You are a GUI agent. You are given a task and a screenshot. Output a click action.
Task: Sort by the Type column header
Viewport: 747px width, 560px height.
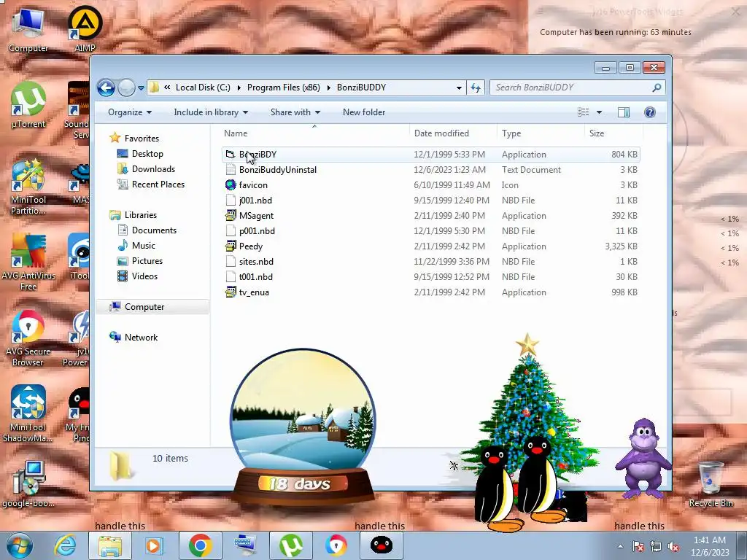541,133
